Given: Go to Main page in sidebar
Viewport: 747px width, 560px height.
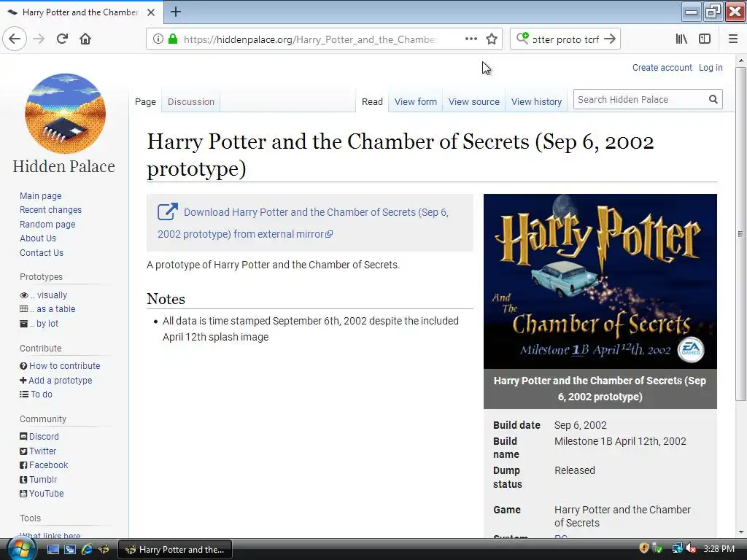Looking at the screenshot, I should [x=41, y=195].
